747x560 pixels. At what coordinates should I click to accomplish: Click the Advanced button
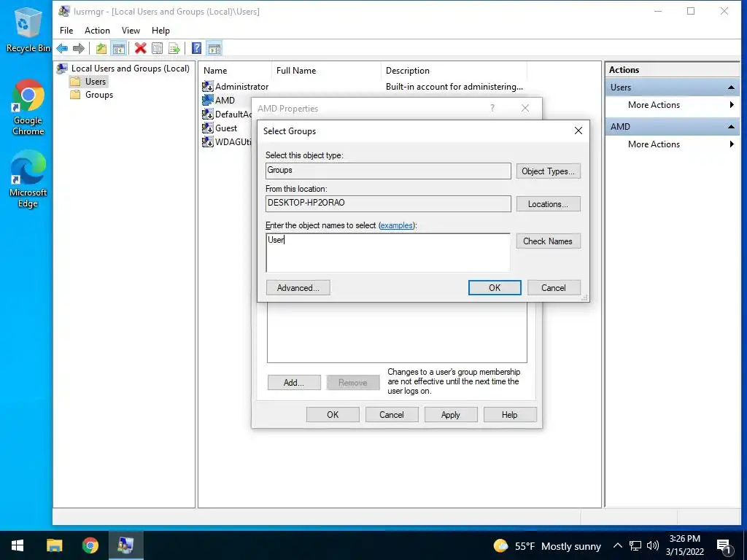point(298,287)
